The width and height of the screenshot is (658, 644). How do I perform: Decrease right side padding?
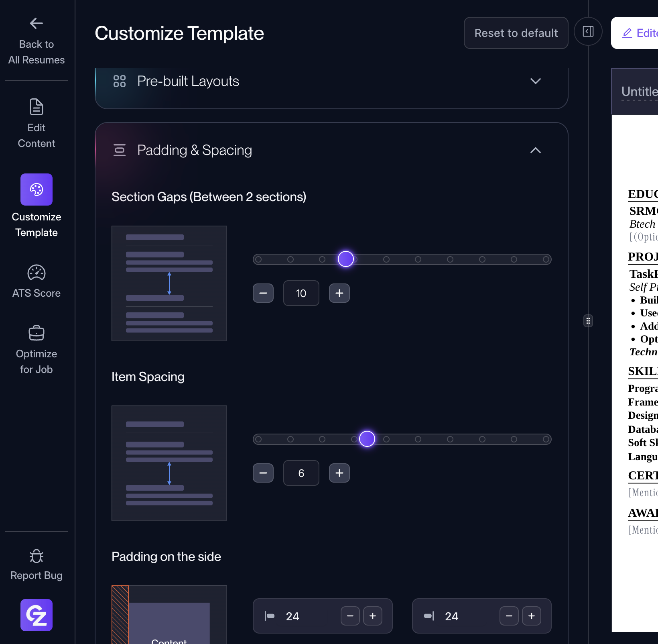(x=509, y=616)
